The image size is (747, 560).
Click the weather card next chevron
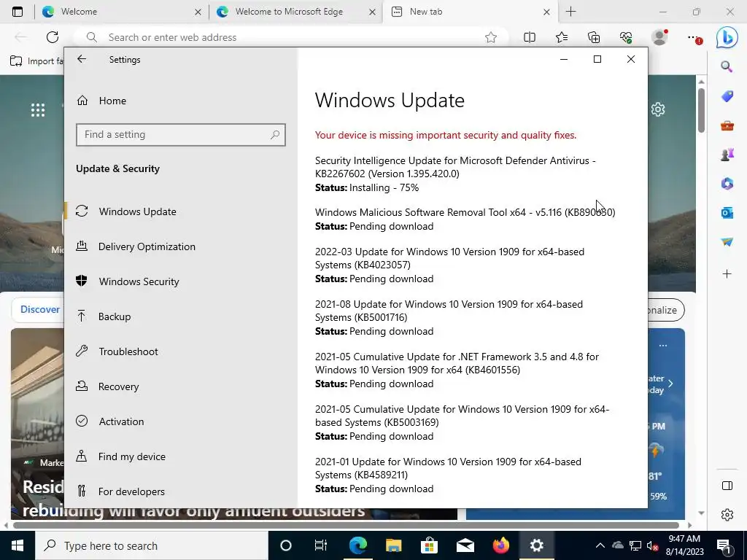tap(671, 384)
